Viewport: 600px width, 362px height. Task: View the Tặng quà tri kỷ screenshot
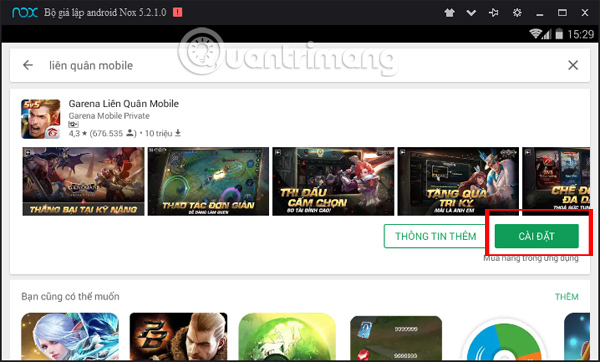(x=458, y=181)
